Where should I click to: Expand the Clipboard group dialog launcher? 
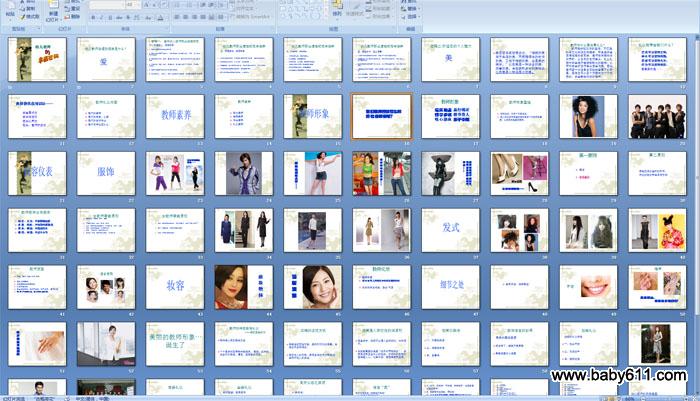tap(39, 28)
